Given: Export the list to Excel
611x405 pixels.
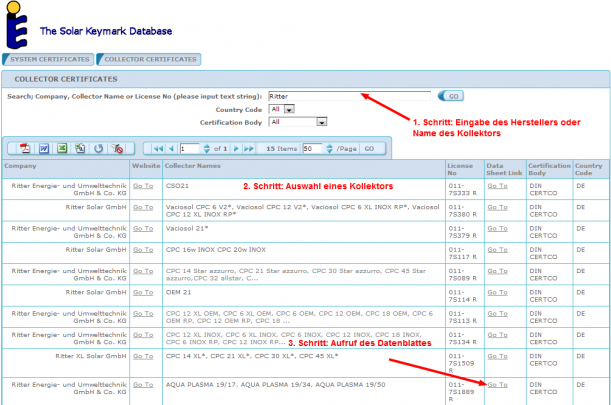Looking at the screenshot, I should point(62,148).
